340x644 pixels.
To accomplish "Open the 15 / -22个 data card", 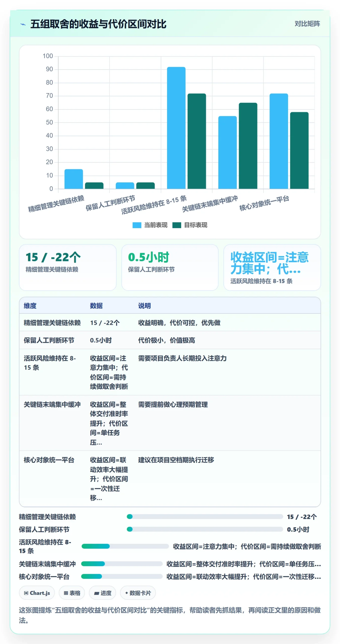I will (x=68, y=267).
